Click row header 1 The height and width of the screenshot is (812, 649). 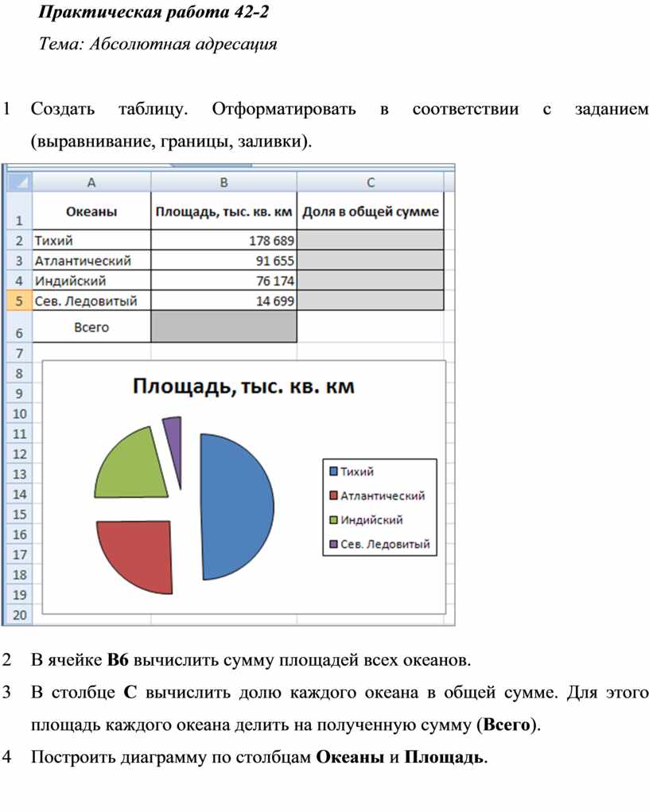point(18,212)
